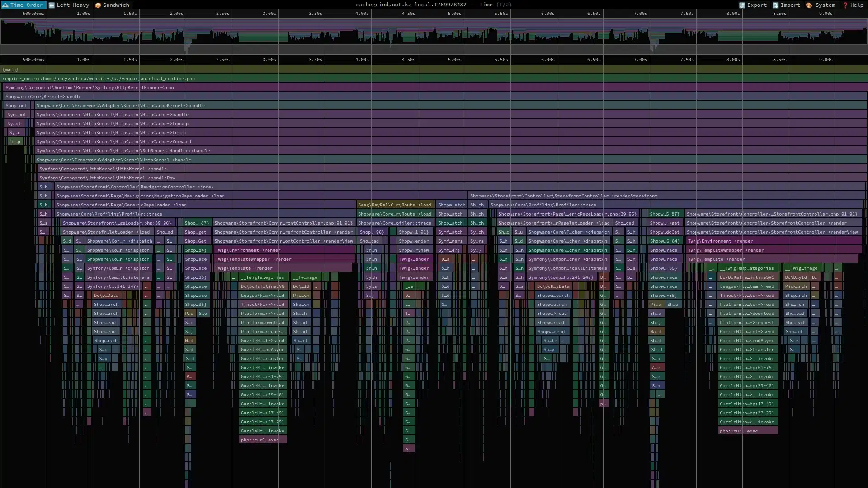
Task: Click the Export icon button
Action: (742, 5)
